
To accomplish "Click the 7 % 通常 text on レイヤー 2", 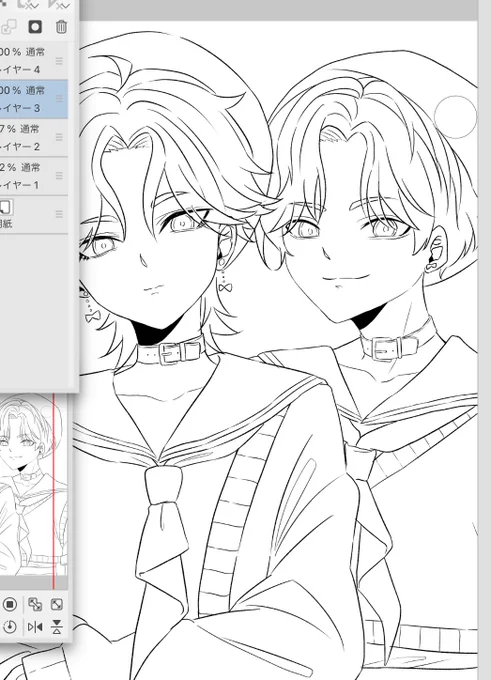I will pos(19,129).
